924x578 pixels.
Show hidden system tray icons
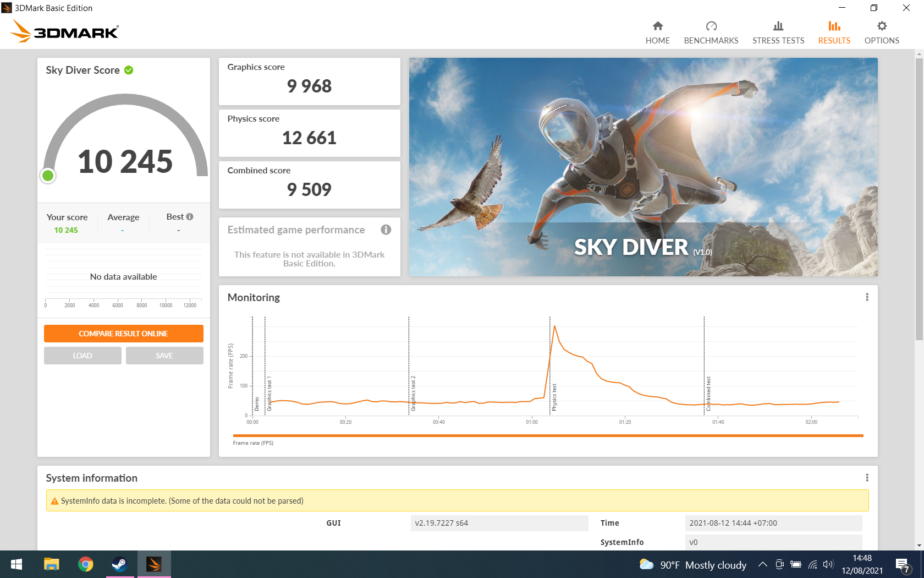click(762, 564)
